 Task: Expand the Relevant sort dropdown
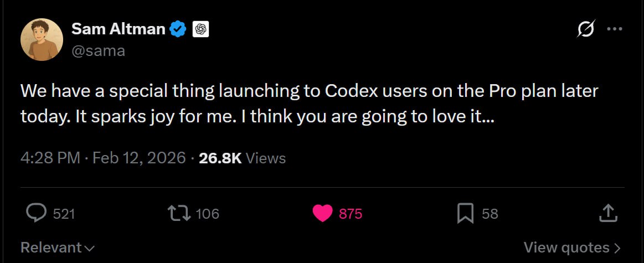(58, 247)
